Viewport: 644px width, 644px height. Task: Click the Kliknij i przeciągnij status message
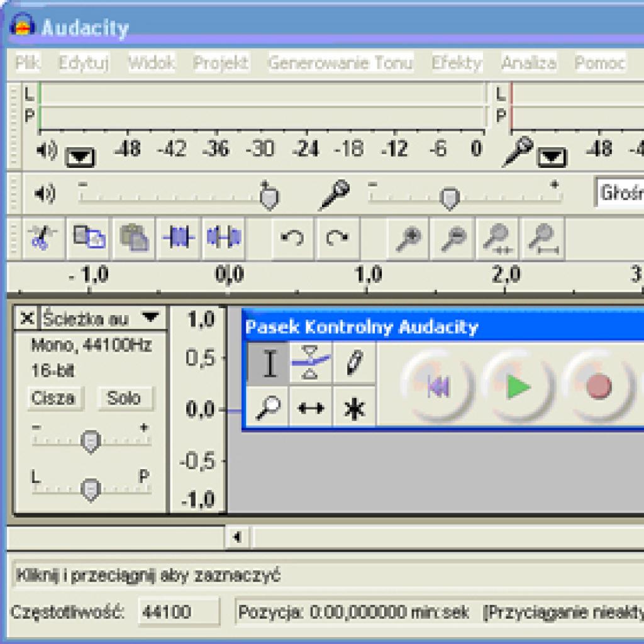(x=148, y=575)
